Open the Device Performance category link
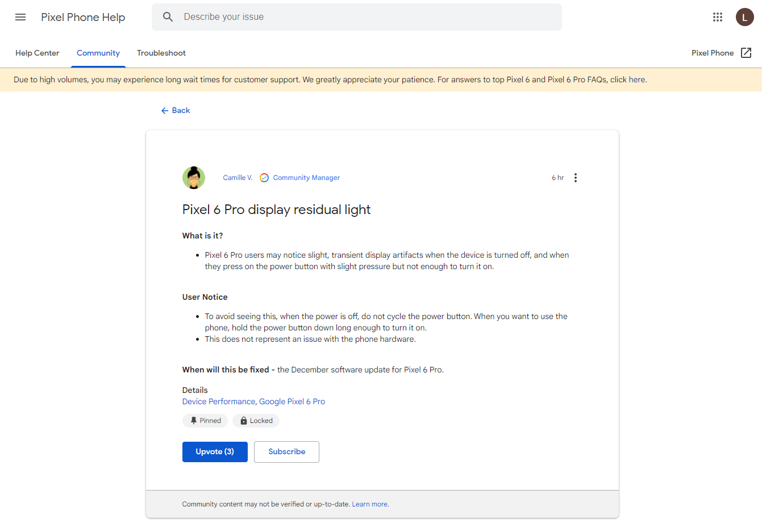The height and width of the screenshot is (532, 762). click(x=219, y=401)
